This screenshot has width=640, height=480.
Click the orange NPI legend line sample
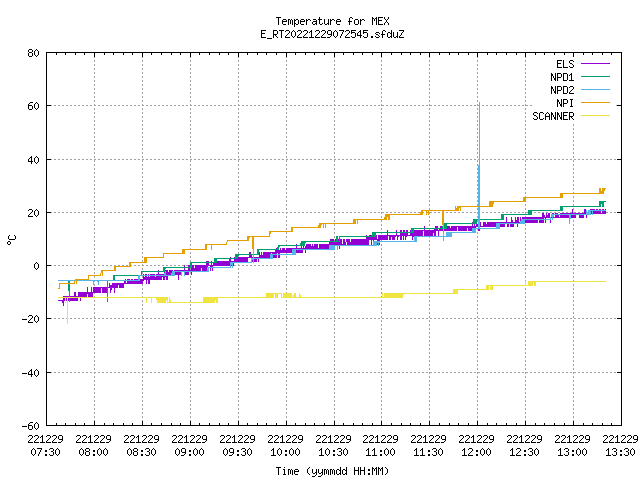(596, 103)
